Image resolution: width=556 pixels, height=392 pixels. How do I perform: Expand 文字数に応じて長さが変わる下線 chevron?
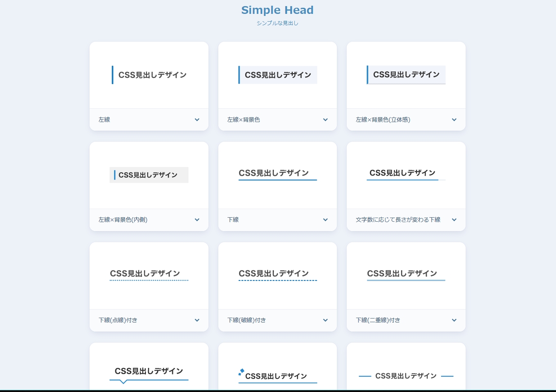454,220
